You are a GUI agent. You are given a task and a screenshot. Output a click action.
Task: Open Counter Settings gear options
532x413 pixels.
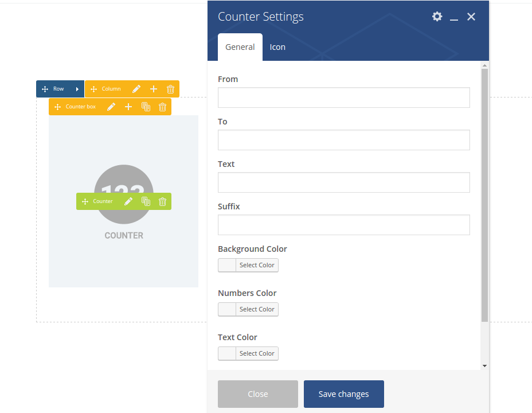[437, 17]
